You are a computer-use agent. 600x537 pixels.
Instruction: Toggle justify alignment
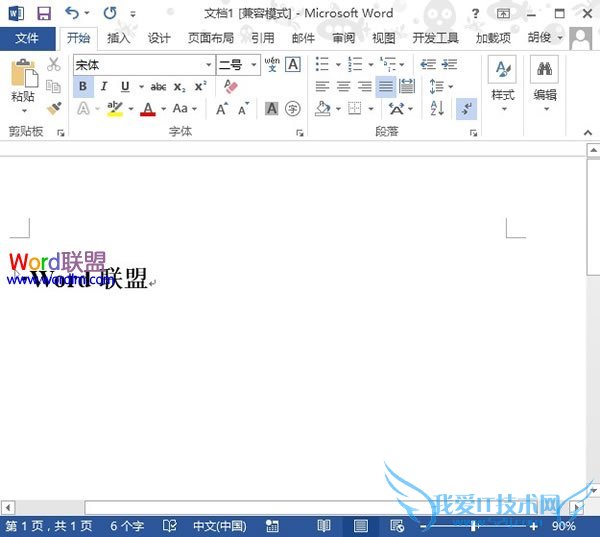coord(386,87)
